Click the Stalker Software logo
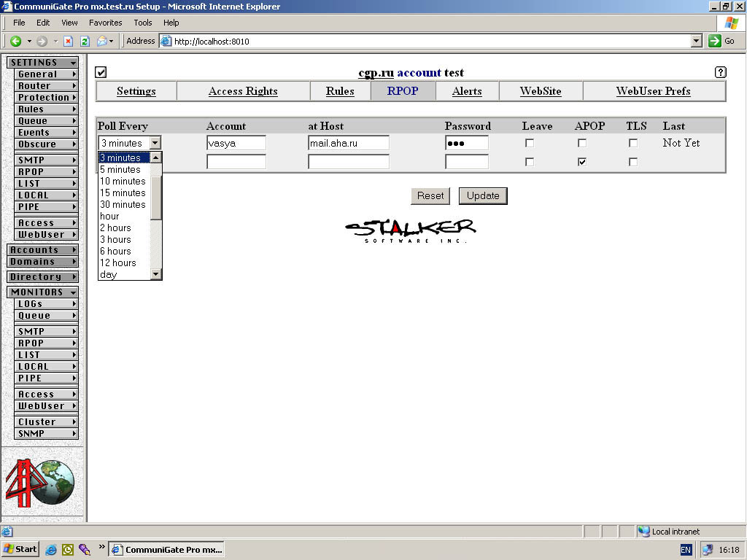 [x=410, y=231]
